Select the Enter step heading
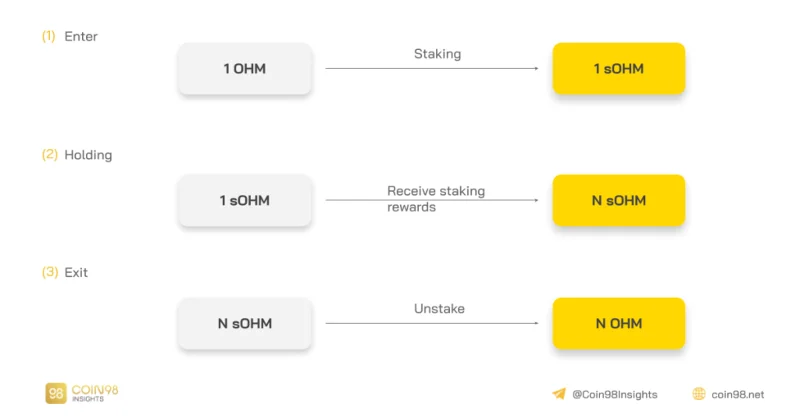 point(81,36)
